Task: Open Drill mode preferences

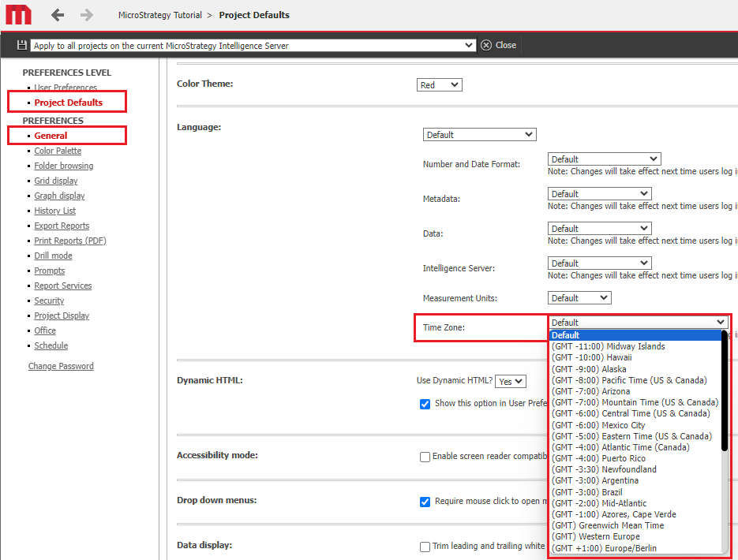Action: [x=53, y=256]
